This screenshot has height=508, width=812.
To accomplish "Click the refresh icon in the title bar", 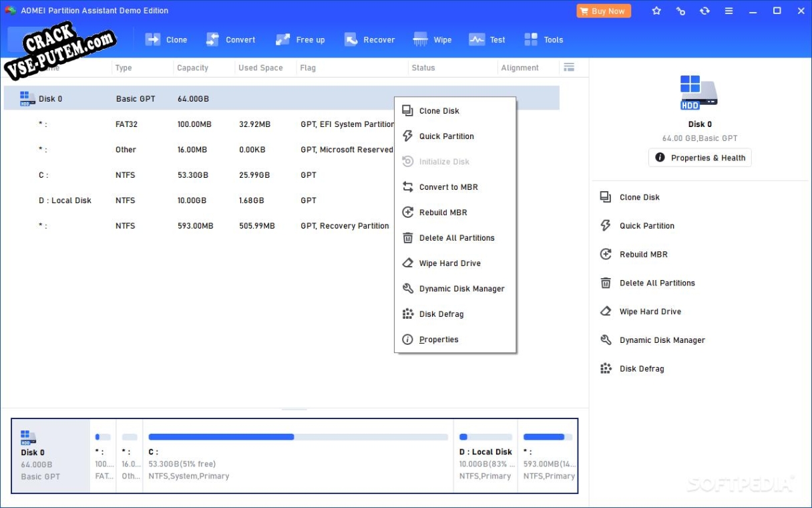I will point(704,11).
